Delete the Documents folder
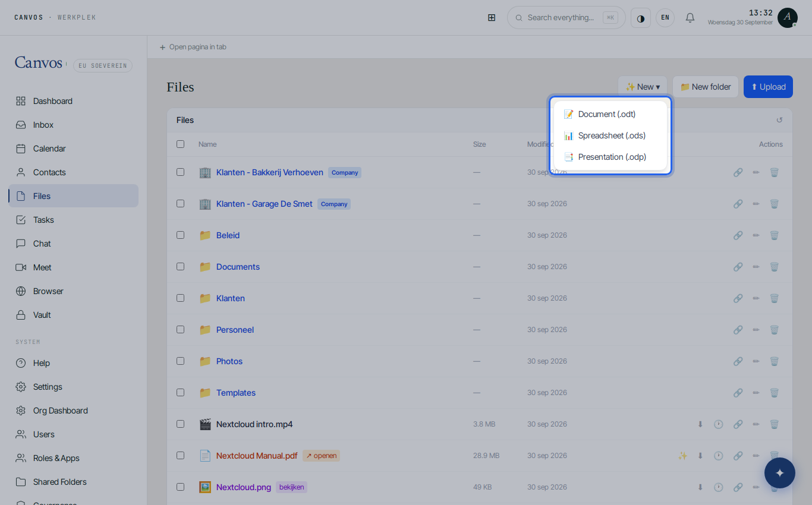Viewport: 812px width, 505px height. point(774,267)
